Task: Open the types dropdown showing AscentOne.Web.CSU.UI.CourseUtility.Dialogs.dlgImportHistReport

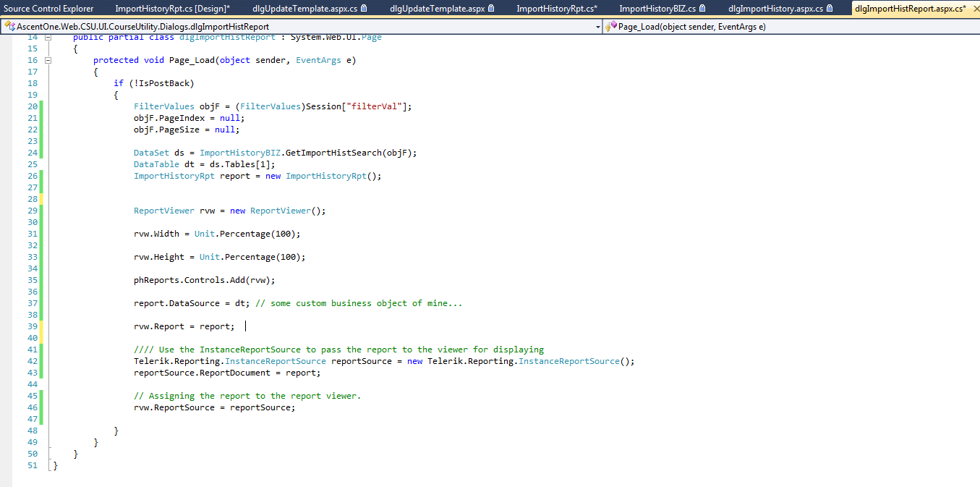Action: [x=302, y=26]
